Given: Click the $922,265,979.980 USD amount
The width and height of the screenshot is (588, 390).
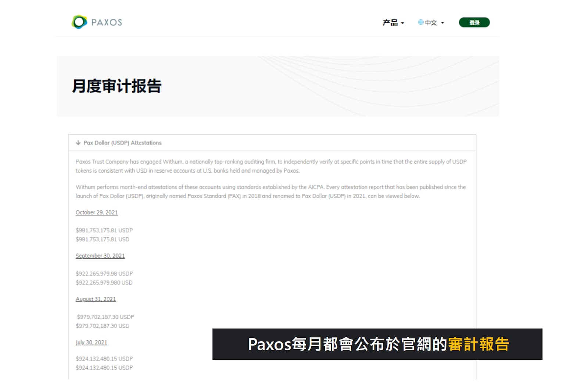Looking at the screenshot, I should [104, 283].
